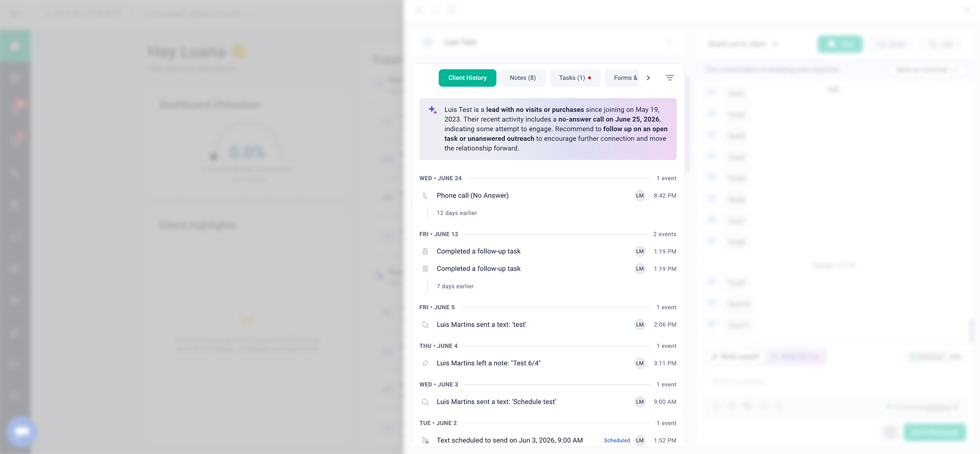Click the AI summary paragraph about Luis Test
The height and width of the screenshot is (454, 980).
[556, 129]
